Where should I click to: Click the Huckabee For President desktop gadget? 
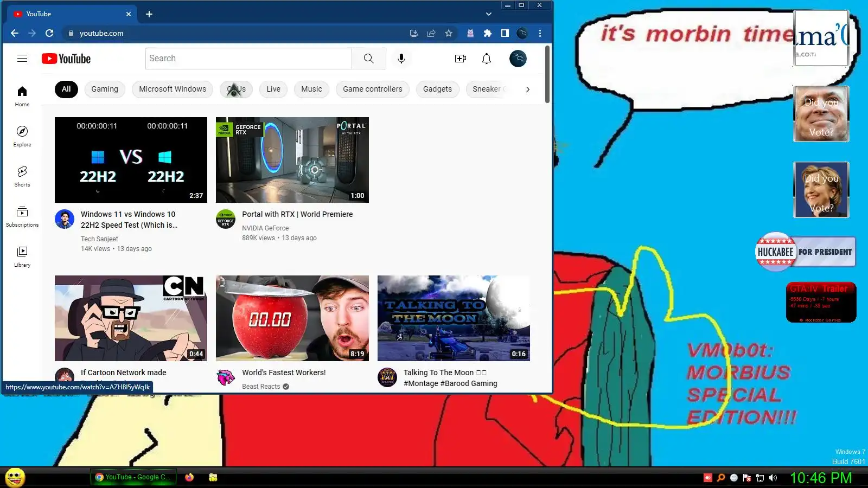click(x=806, y=252)
